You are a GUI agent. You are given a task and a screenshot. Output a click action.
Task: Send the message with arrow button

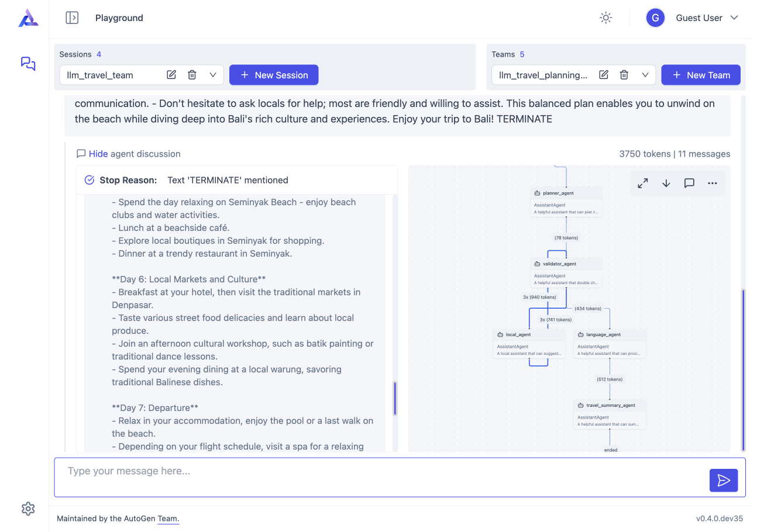724,481
